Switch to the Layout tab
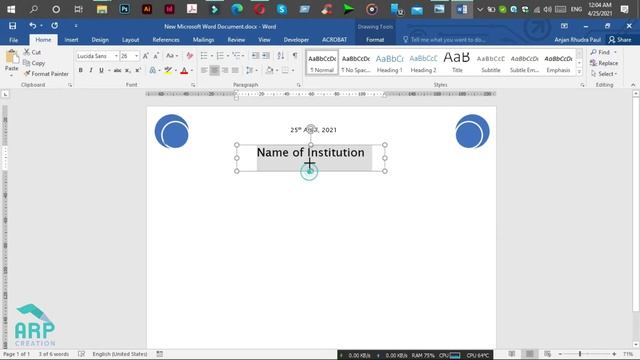This screenshot has width=640, height=360. point(130,40)
